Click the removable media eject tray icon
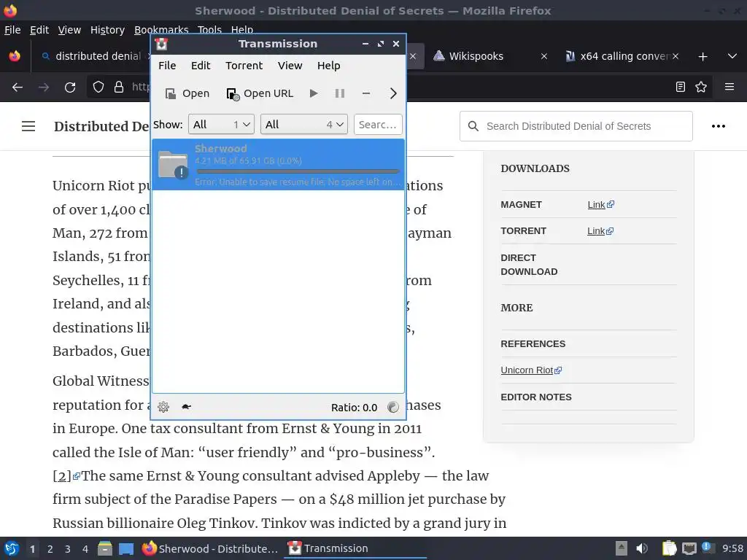The height and width of the screenshot is (560, 747). pos(622,548)
